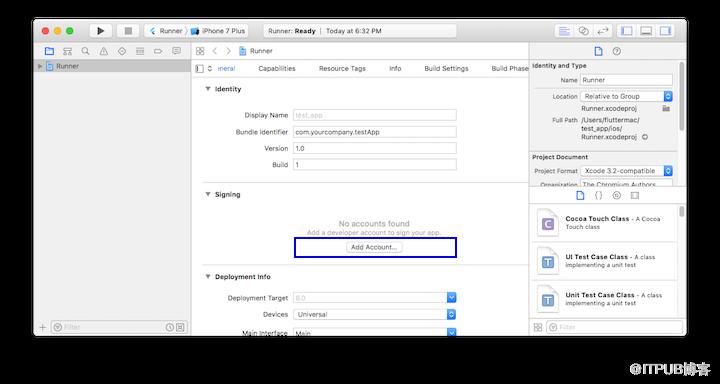Switch to the Resource Tags tab
Viewport: 720px width, 384px height.
coord(342,68)
